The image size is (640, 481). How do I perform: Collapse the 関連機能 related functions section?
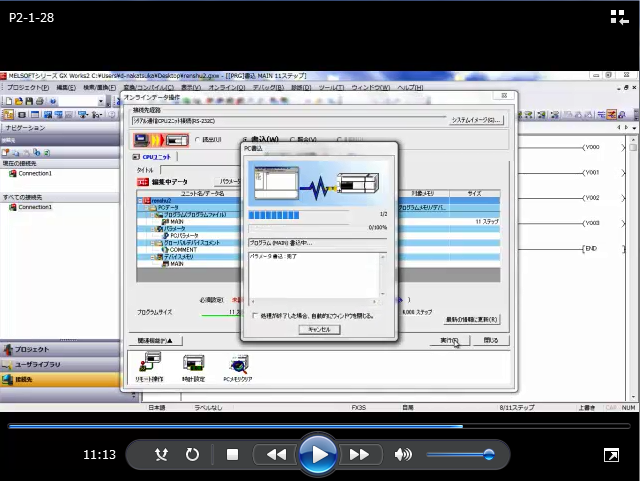pyautogui.click(x=156, y=341)
